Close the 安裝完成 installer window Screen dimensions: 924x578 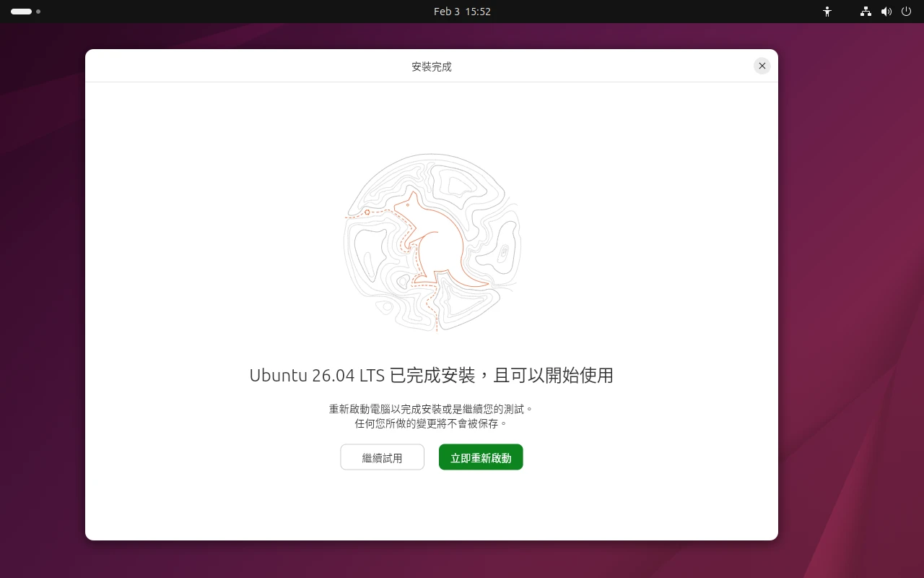(762, 66)
